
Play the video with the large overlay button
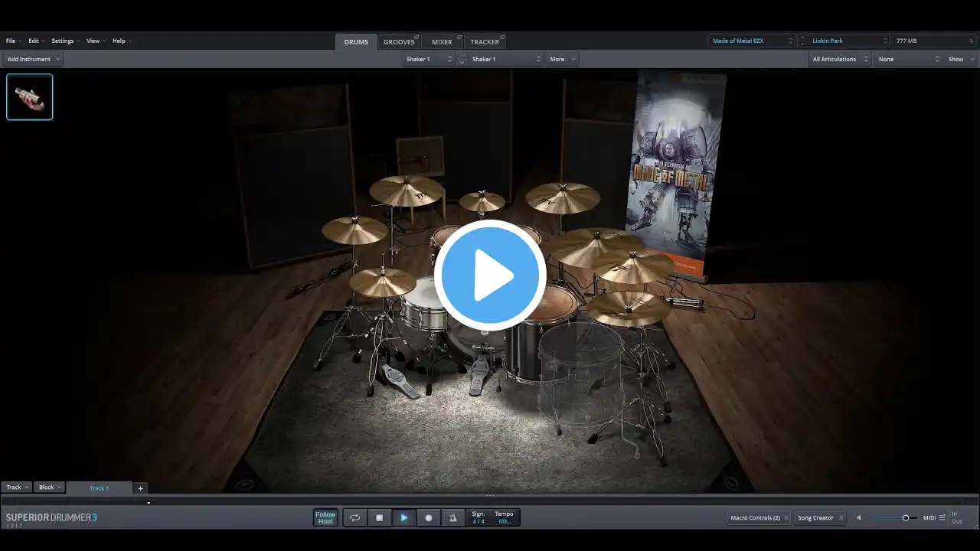(490, 275)
